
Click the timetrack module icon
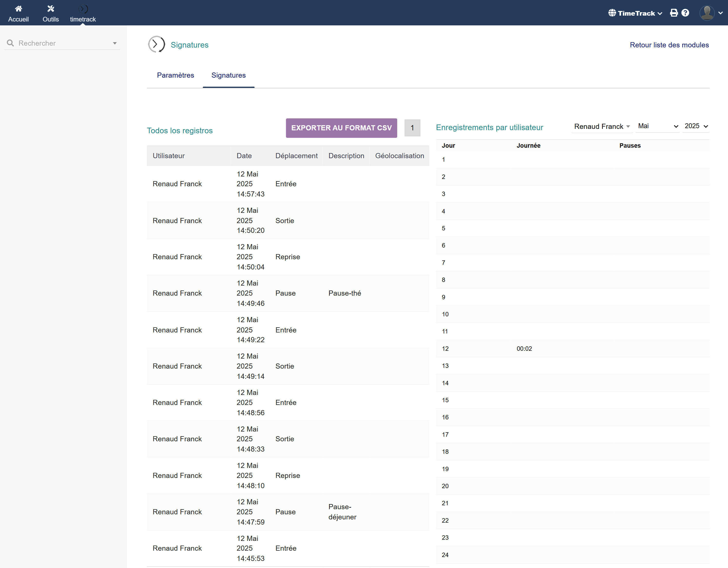point(83,9)
